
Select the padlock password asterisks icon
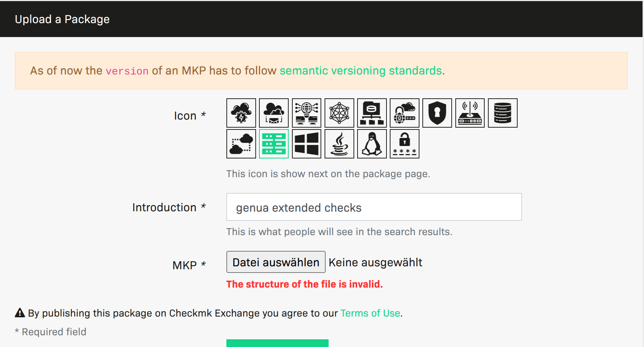click(x=404, y=144)
